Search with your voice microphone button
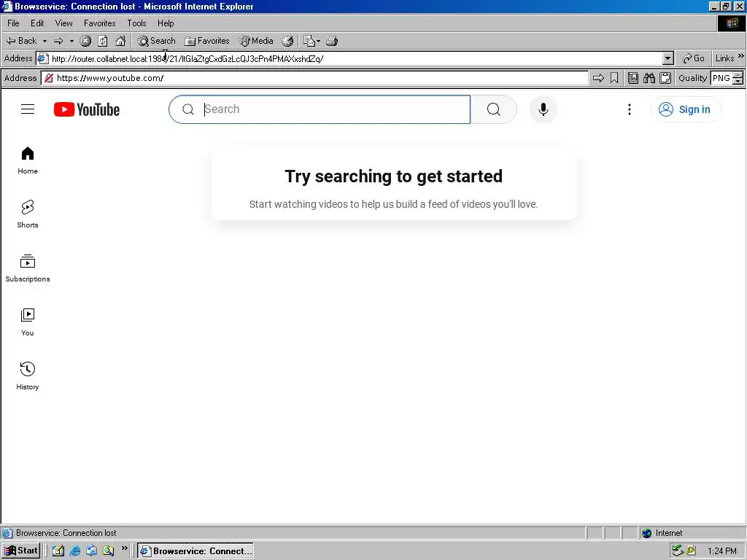This screenshot has width=747, height=560. 543,109
